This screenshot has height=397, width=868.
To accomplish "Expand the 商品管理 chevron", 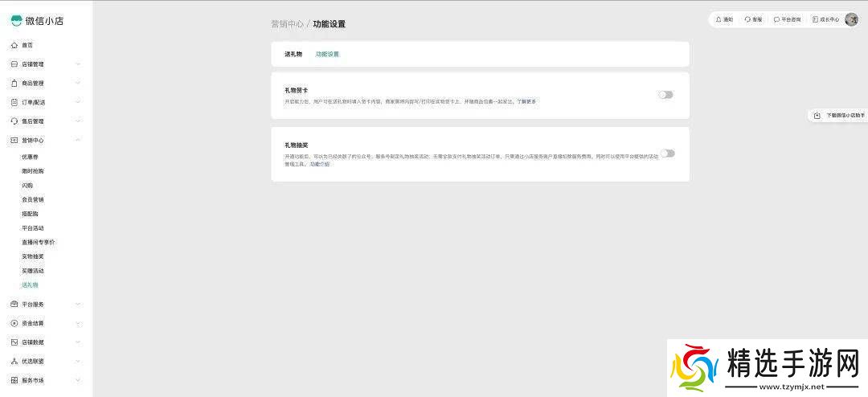I will click(x=78, y=83).
